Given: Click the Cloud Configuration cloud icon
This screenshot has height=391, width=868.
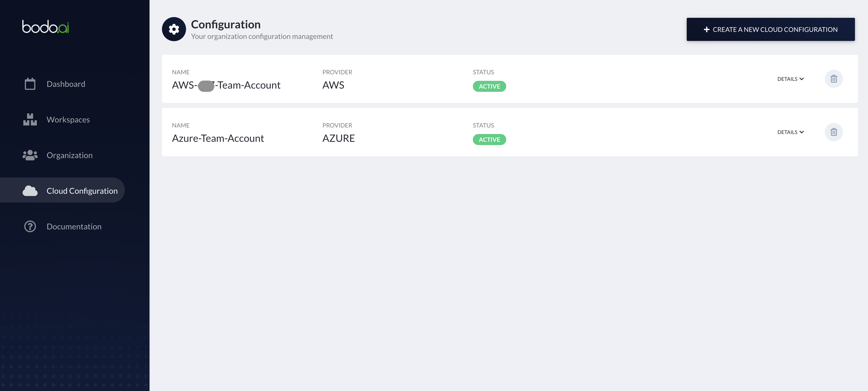Looking at the screenshot, I should pyautogui.click(x=30, y=191).
